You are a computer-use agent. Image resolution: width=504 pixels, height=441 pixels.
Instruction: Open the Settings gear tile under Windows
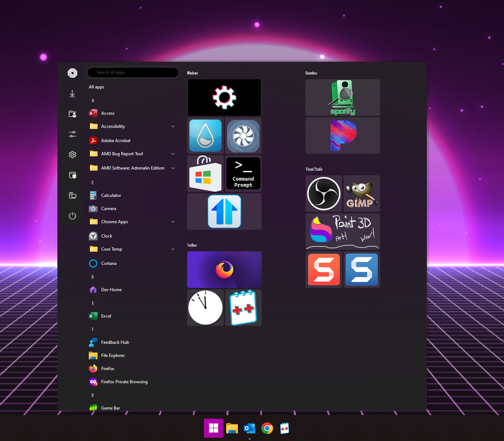224,98
